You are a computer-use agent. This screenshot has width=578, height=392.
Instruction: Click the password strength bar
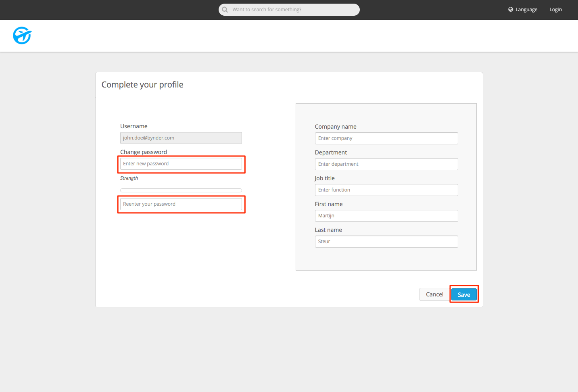tap(181, 190)
